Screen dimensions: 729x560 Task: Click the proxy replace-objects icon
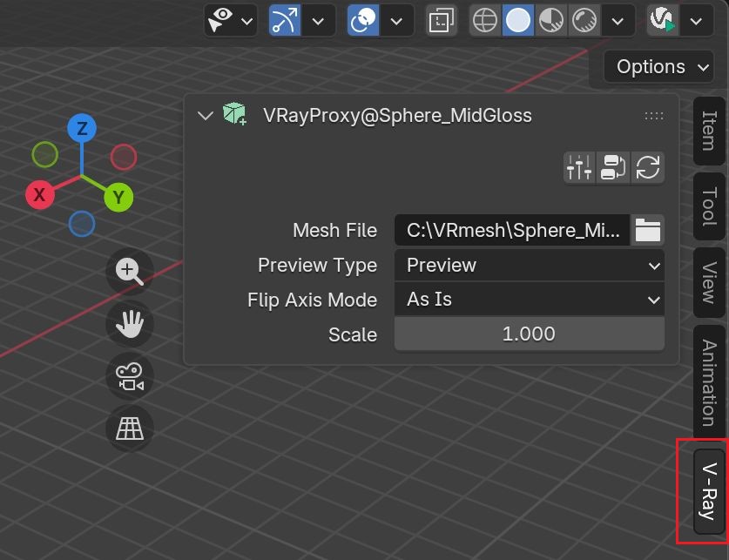[x=613, y=167]
